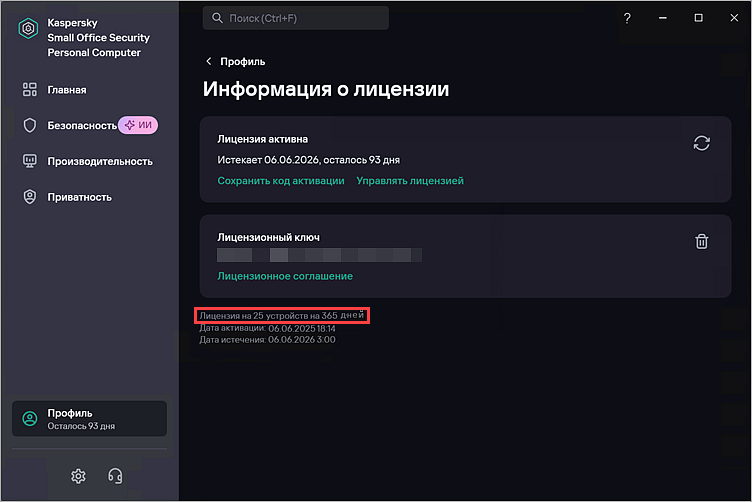Click the search magnifier icon
The image size is (752, 502).
pos(217,18)
